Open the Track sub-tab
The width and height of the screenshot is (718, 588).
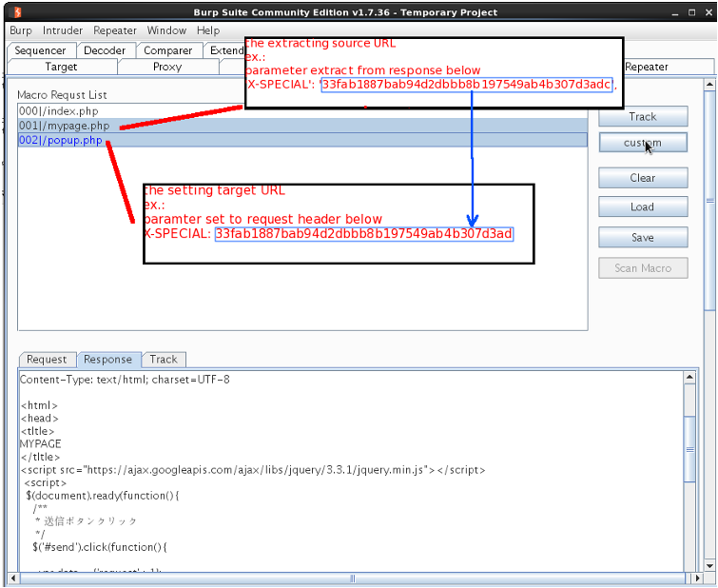click(x=164, y=360)
